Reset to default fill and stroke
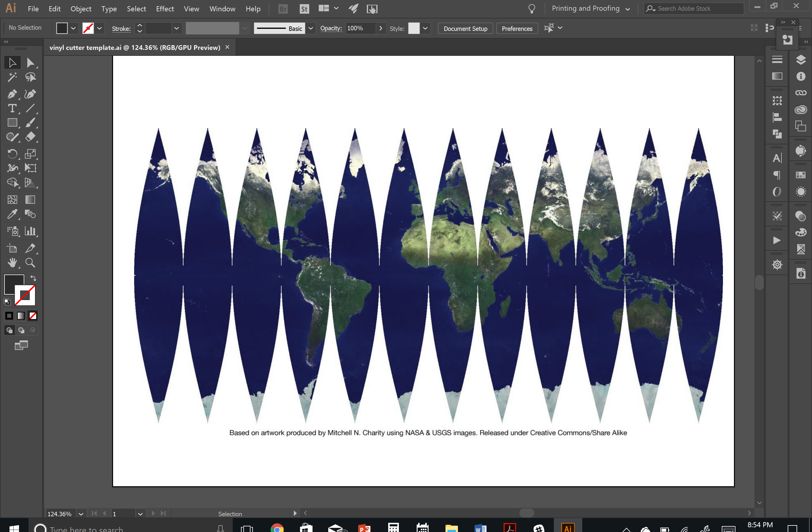 7,301
